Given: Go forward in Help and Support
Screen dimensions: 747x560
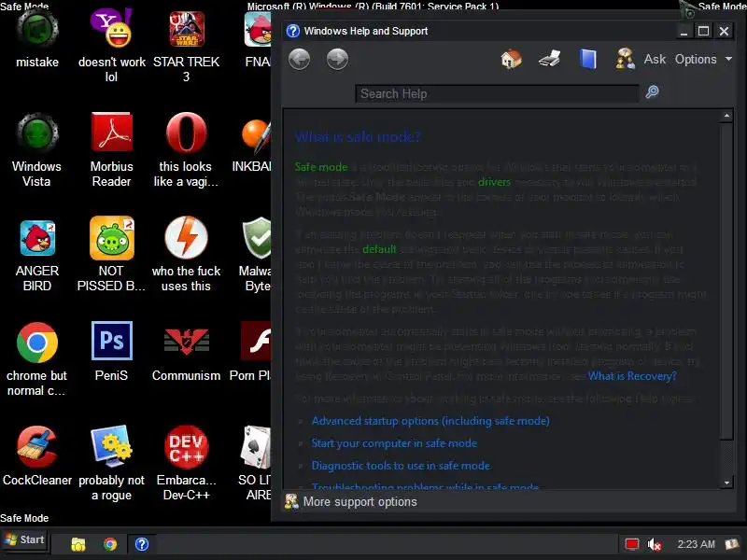Looking at the screenshot, I should coord(337,60).
